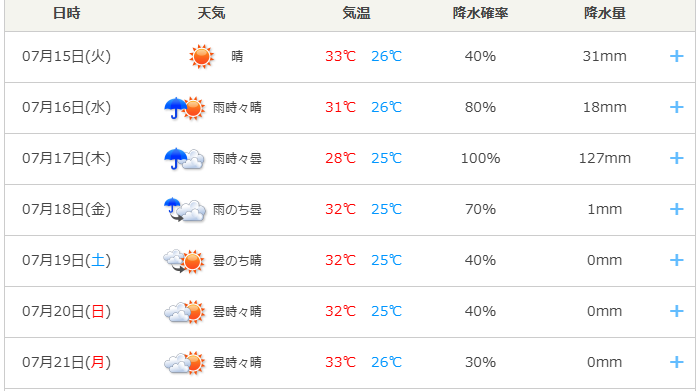
Task: Click the 降水量 column header
Action: tap(604, 13)
